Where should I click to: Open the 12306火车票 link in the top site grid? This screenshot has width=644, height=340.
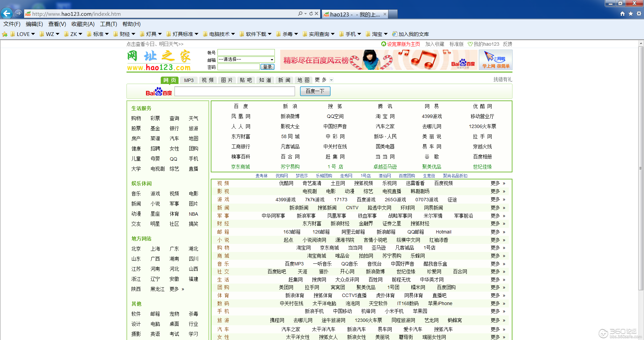(482, 126)
